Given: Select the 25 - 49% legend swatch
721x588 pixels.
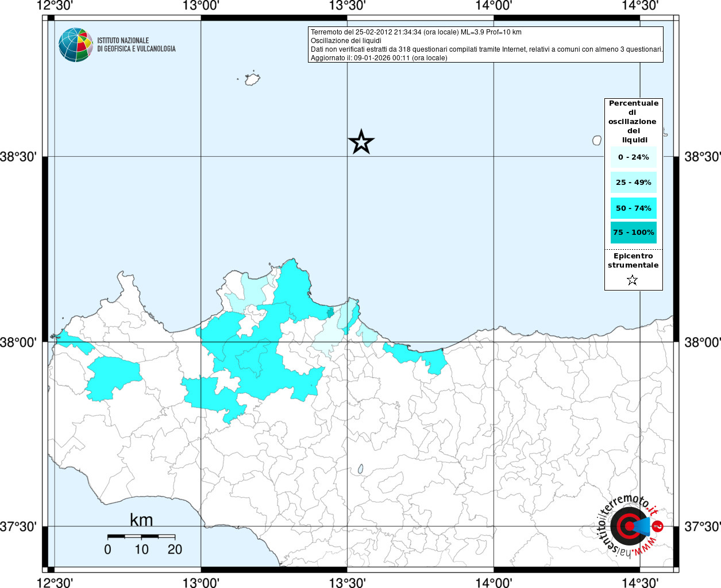Looking at the screenshot, I should click(634, 183).
